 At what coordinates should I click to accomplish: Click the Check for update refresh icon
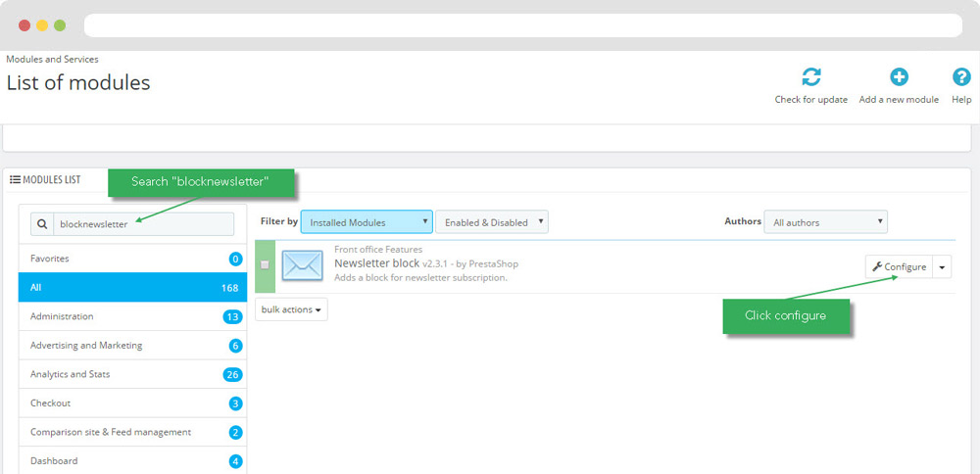(811, 77)
